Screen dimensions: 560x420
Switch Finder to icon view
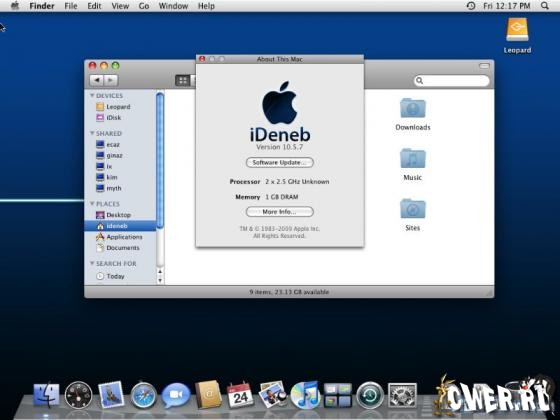[x=182, y=80]
